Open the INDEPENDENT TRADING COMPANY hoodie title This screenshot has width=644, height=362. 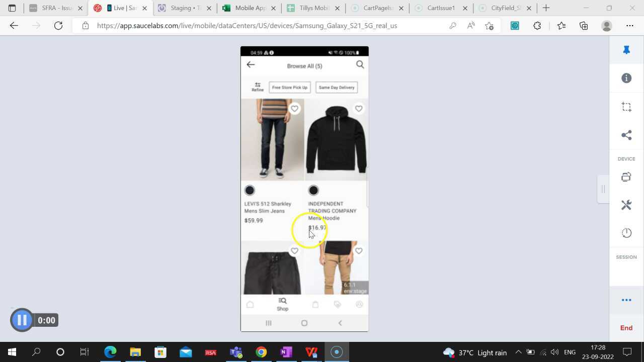point(332,211)
